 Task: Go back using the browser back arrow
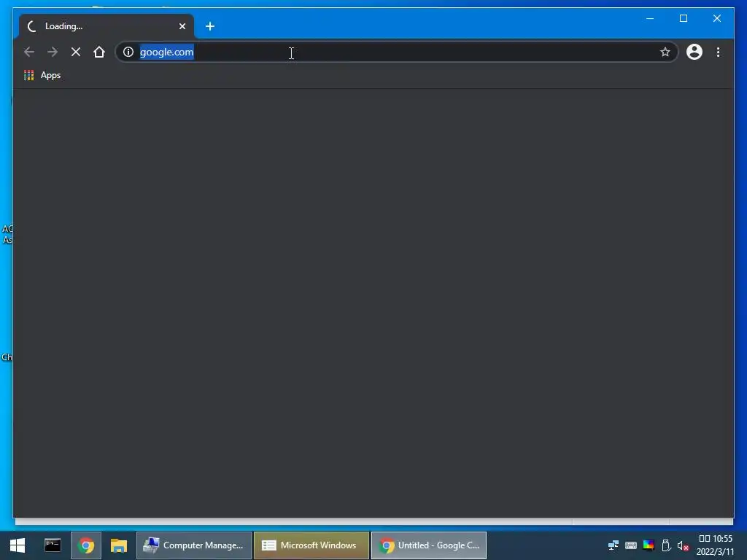click(x=29, y=52)
